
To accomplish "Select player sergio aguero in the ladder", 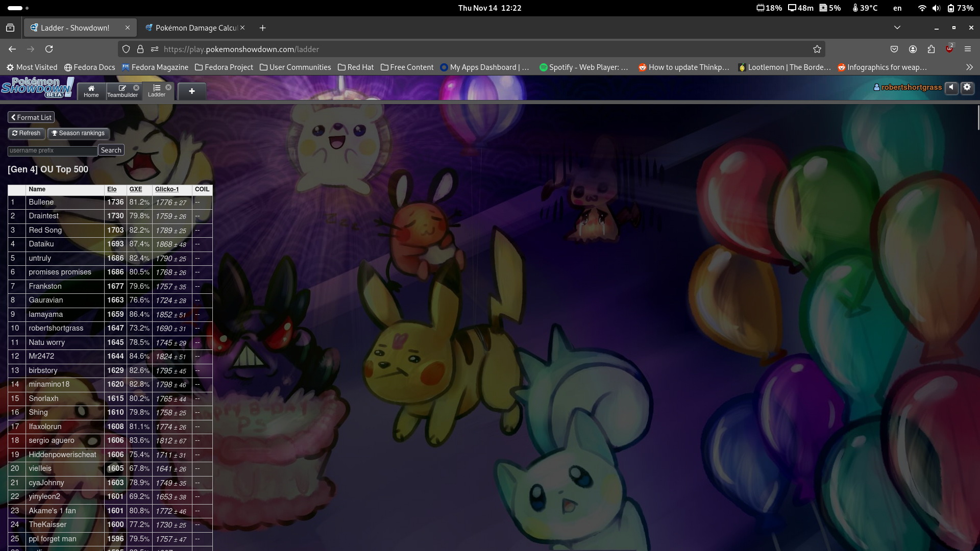I will [52, 440].
